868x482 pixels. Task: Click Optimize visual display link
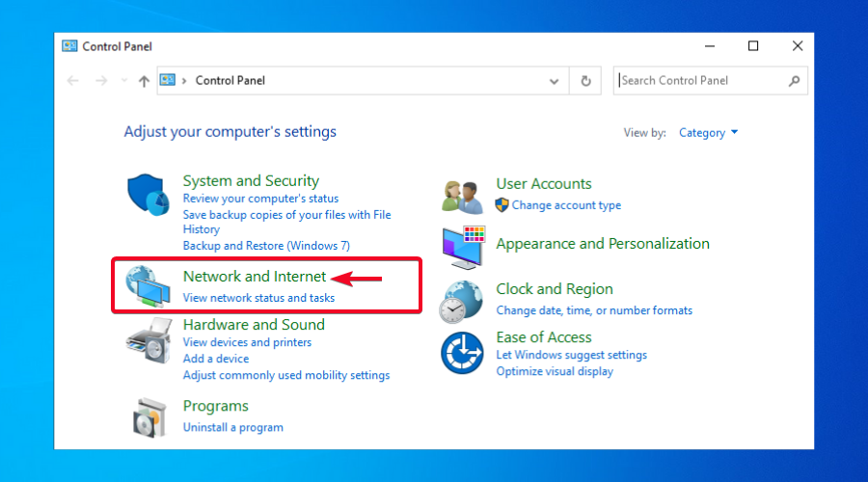[555, 371]
